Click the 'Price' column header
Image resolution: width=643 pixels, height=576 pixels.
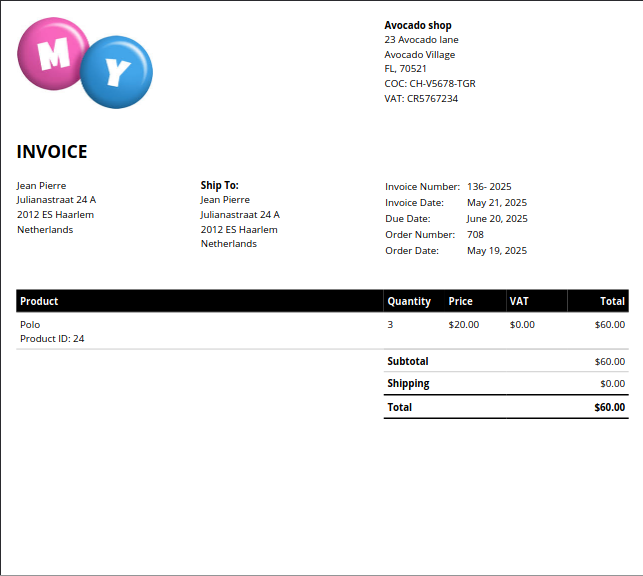[x=461, y=301]
